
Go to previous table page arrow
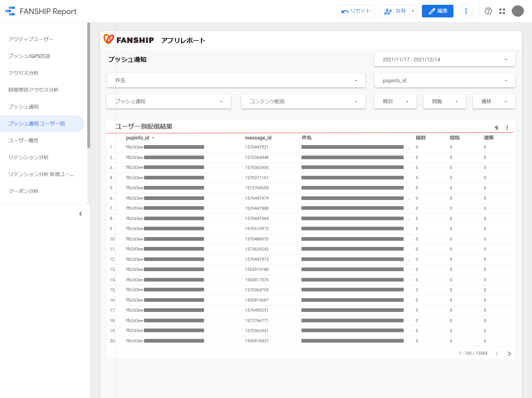[x=497, y=354]
